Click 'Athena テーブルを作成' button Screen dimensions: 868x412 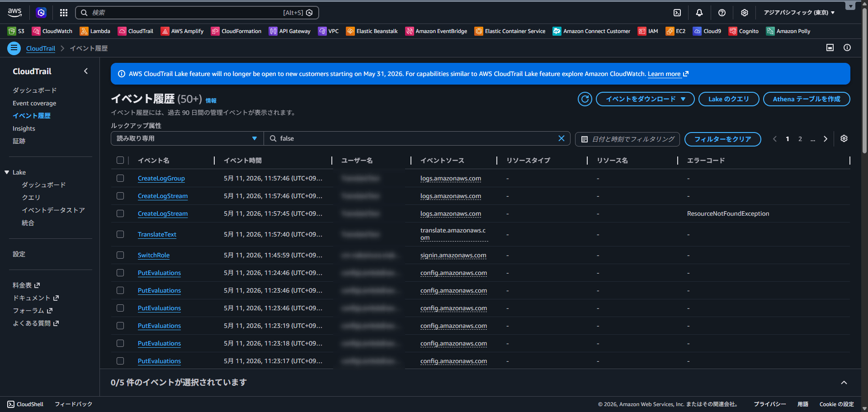pos(807,99)
